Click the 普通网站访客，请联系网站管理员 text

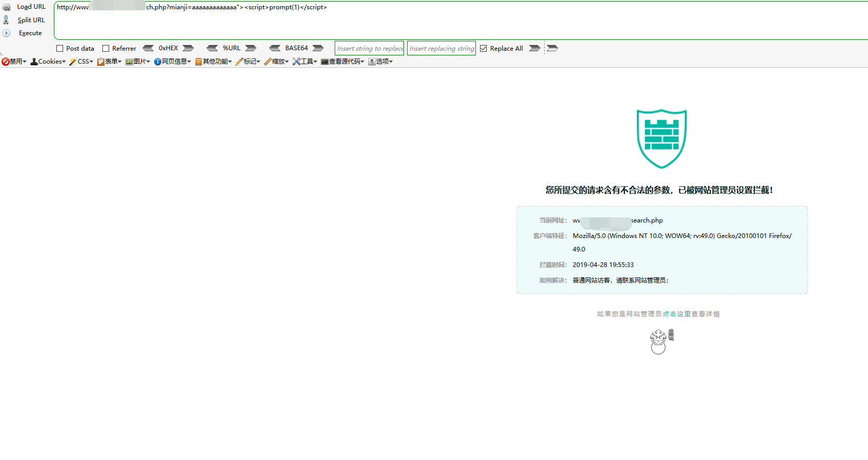620,280
